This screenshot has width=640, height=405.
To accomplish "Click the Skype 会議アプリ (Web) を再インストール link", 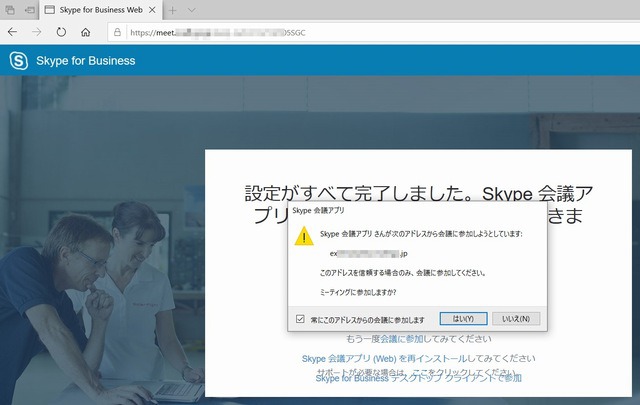I will click(384, 359).
